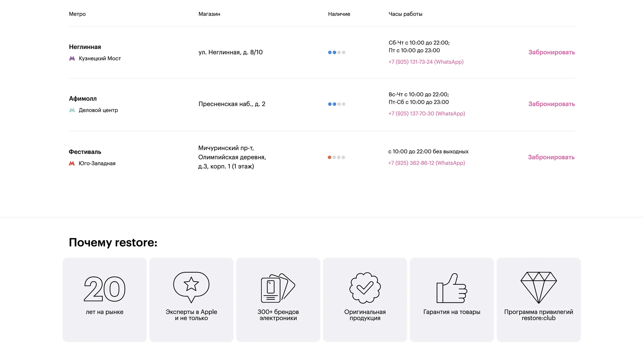644x362 pixels.
Task: Open WhatsApp number +7 (925) 131-73-24
Action: pyautogui.click(x=426, y=62)
